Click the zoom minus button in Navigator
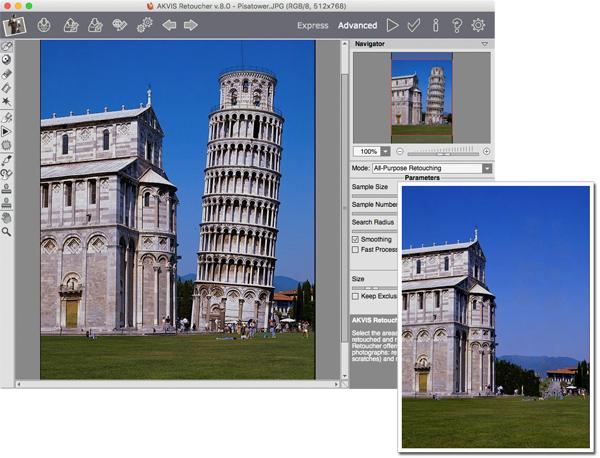Viewport: 600px width, 458px height. 399,152
